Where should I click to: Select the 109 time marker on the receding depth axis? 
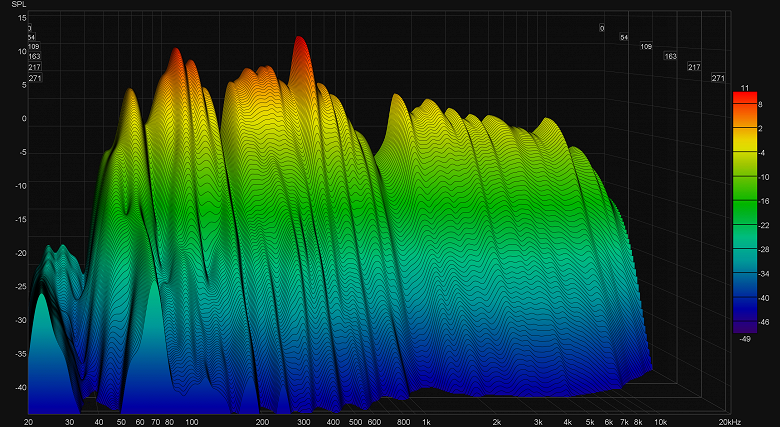pos(646,46)
